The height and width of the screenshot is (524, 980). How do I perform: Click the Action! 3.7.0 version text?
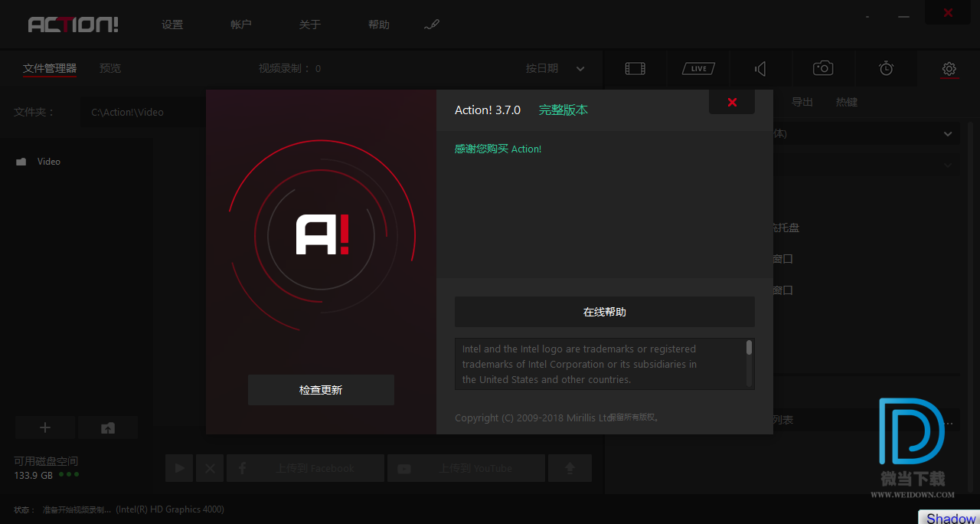(488, 110)
